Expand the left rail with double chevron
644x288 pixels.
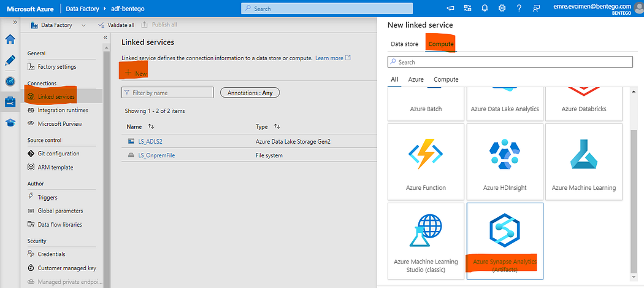coord(15,22)
